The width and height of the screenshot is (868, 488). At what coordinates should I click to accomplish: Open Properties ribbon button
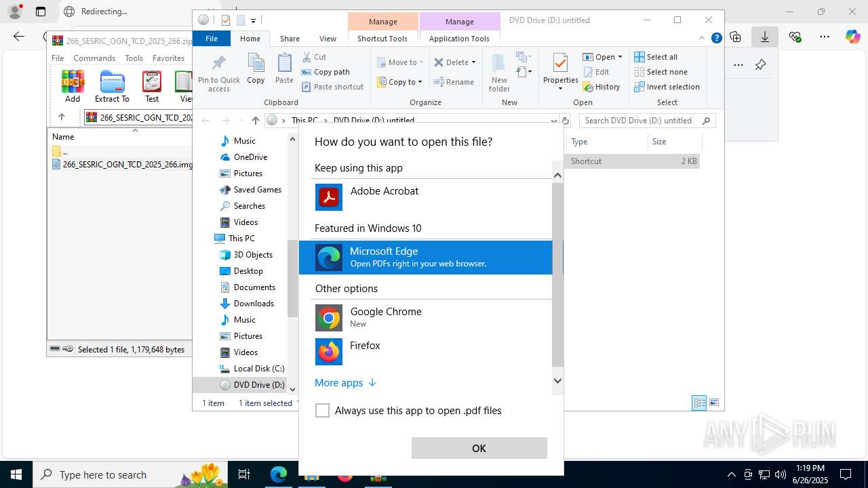click(560, 72)
